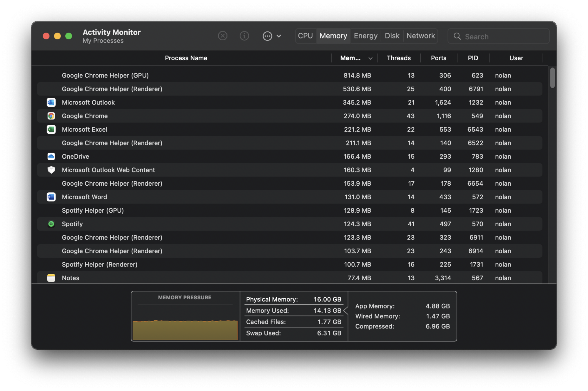The height and width of the screenshot is (391, 588).
Task: Select the Spotify icon in the list
Action: point(51,224)
